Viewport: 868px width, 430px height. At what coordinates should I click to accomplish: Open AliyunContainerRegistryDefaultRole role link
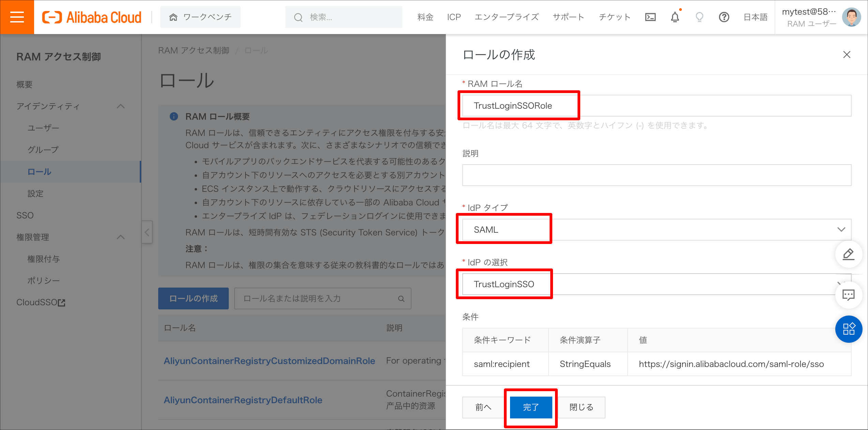click(x=243, y=400)
